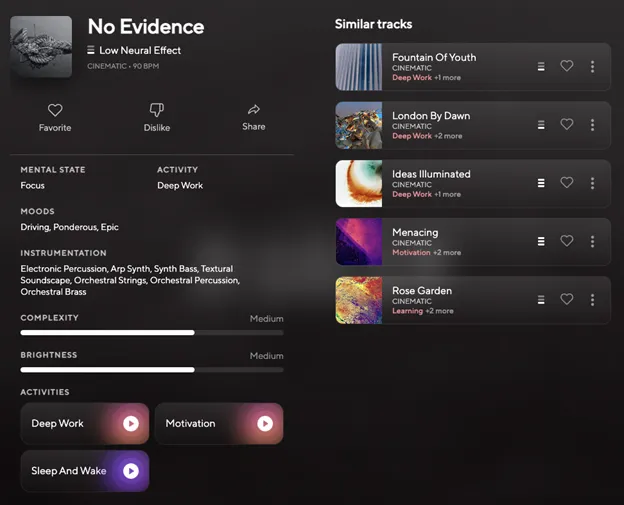Click neural effect icon on Rose Garden
This screenshot has height=505, width=624.
pos(541,300)
